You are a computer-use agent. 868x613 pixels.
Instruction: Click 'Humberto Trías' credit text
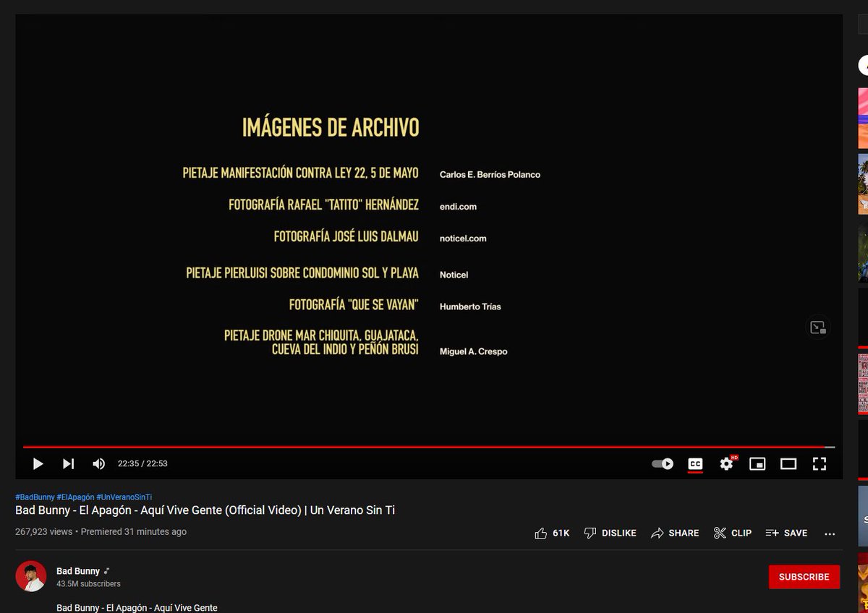pyautogui.click(x=470, y=306)
